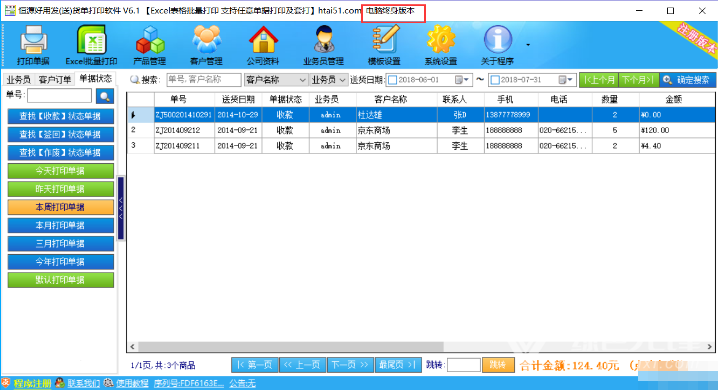Sort by the 金额 column header
This screenshot has width=718, height=390.
674,99
